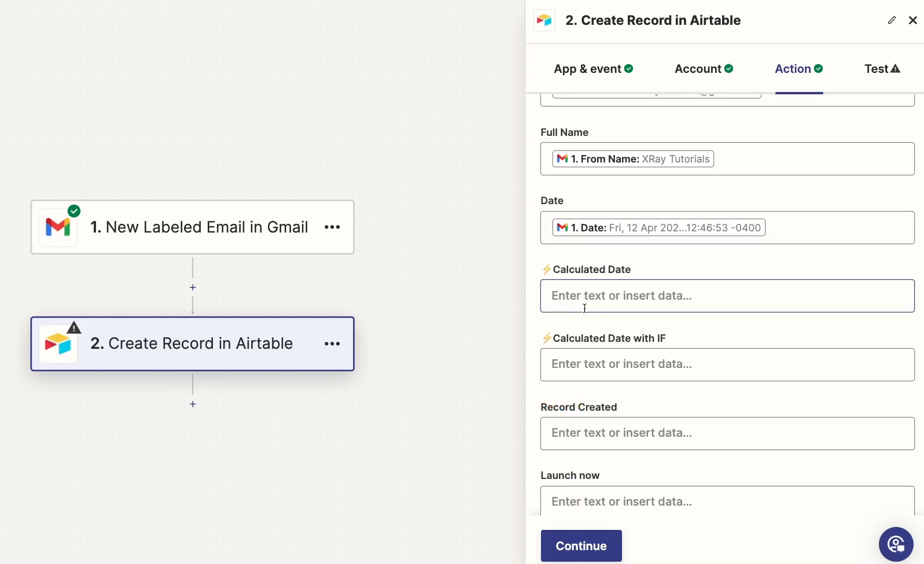Select the Action tab
The width and height of the screenshot is (924, 564).
[798, 69]
